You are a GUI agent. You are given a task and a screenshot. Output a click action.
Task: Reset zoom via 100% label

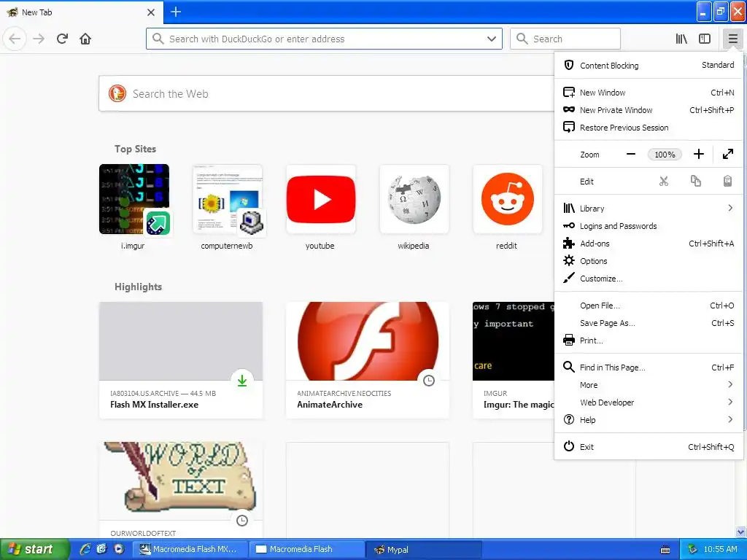665,155
